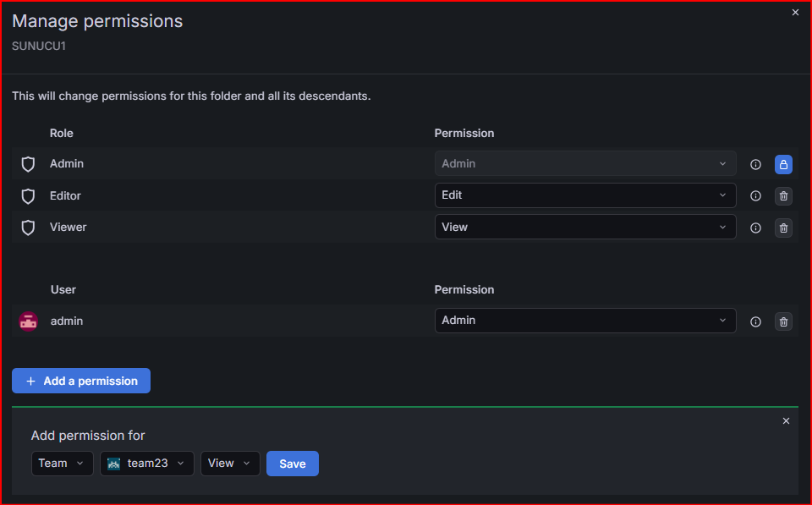Show info for Viewer role permission
Image resolution: width=812 pixels, height=505 pixels.
coord(755,228)
